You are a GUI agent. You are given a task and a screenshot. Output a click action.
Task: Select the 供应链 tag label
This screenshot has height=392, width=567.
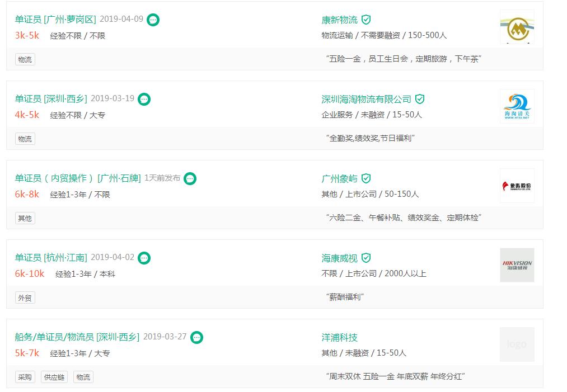point(54,377)
